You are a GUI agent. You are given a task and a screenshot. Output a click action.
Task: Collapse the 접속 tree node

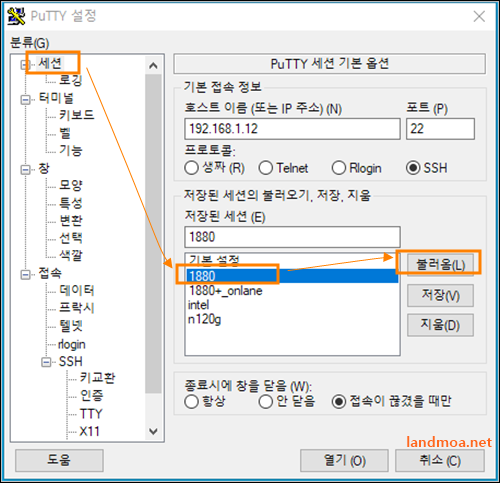click(x=25, y=275)
